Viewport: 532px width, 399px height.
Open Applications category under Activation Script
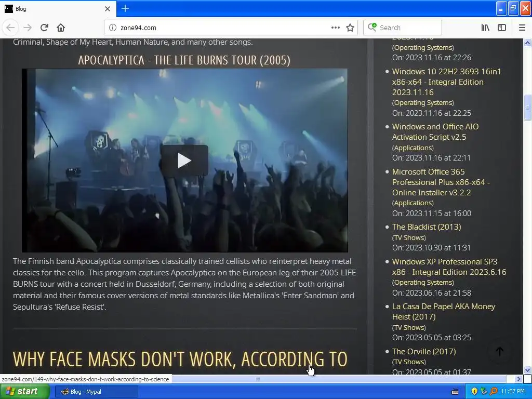(x=413, y=148)
